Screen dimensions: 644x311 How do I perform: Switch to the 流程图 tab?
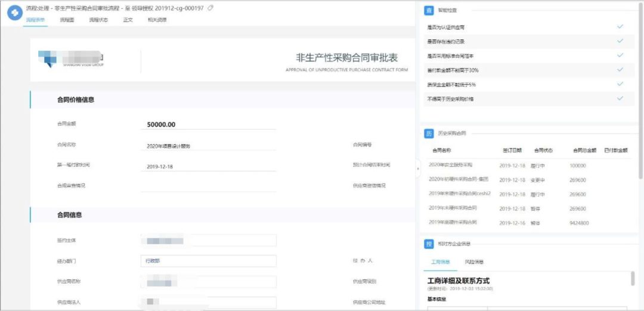pyautogui.click(x=67, y=20)
